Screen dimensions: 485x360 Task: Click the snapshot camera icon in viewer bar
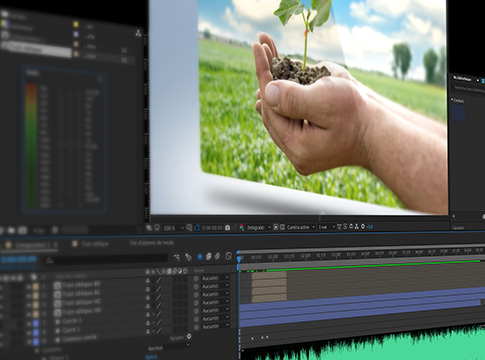[x=227, y=228]
